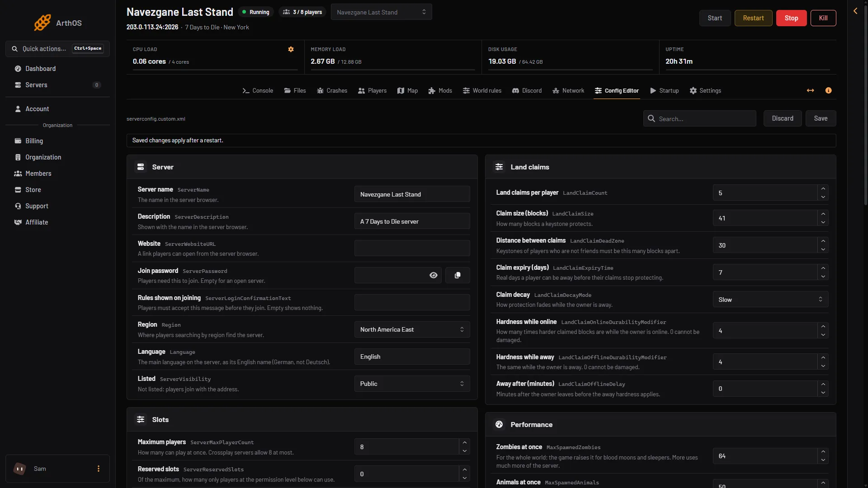
Task: Open Servers list in the sidebar
Action: pyautogui.click(x=57, y=85)
